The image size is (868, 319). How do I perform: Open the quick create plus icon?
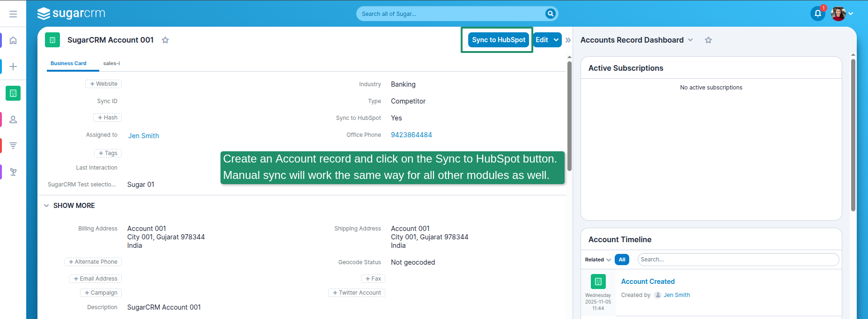point(13,67)
